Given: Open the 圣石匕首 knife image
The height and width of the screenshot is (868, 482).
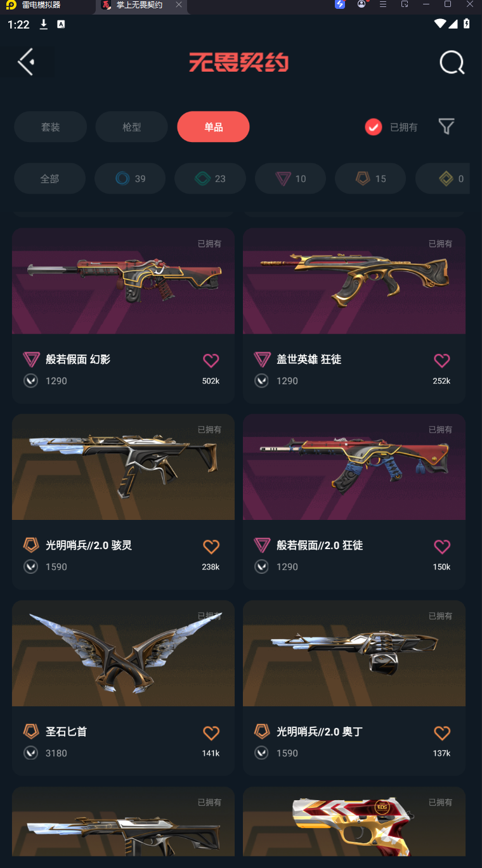Looking at the screenshot, I should tap(123, 654).
